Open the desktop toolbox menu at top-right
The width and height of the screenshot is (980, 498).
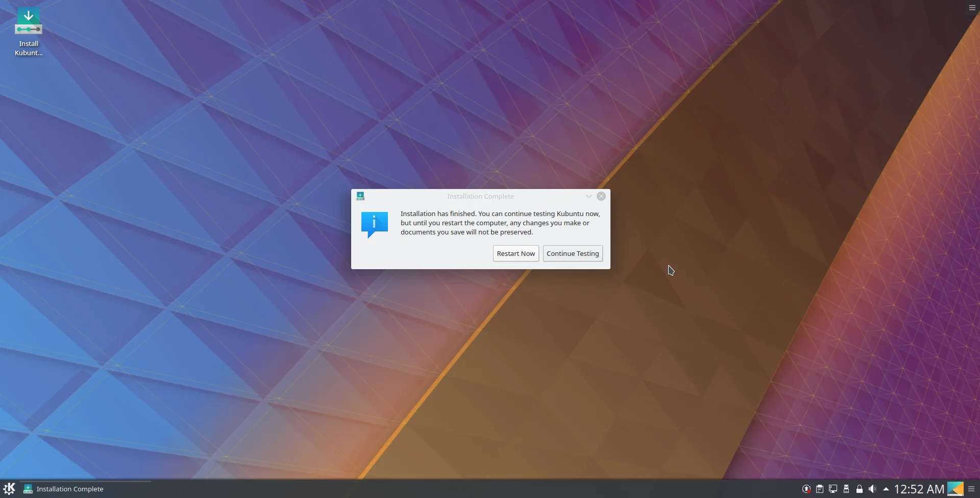coord(972,8)
